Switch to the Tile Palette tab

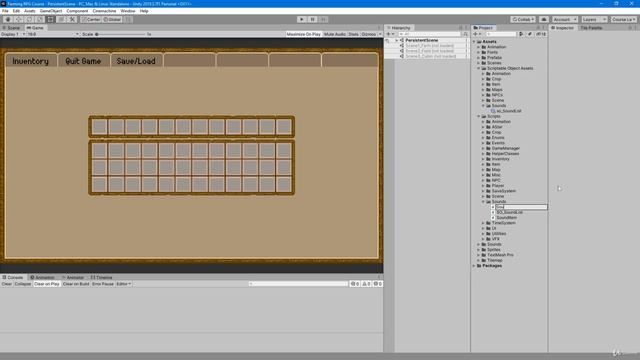point(591,28)
